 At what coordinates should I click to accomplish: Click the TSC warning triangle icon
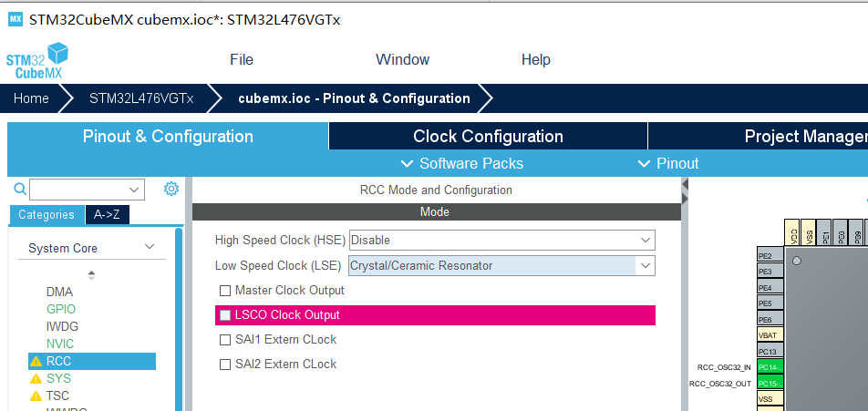pos(36,396)
